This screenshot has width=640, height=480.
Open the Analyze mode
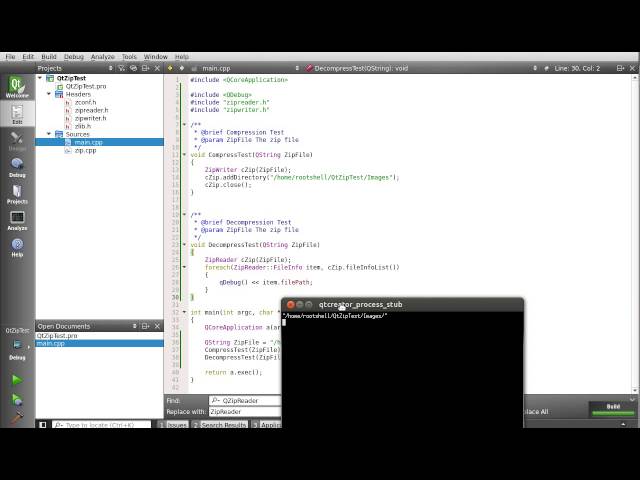coord(17,221)
